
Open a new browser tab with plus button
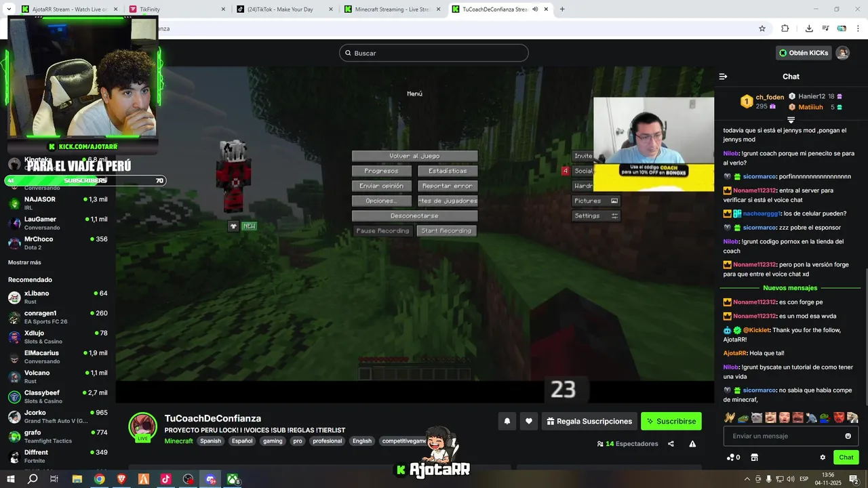(x=562, y=9)
